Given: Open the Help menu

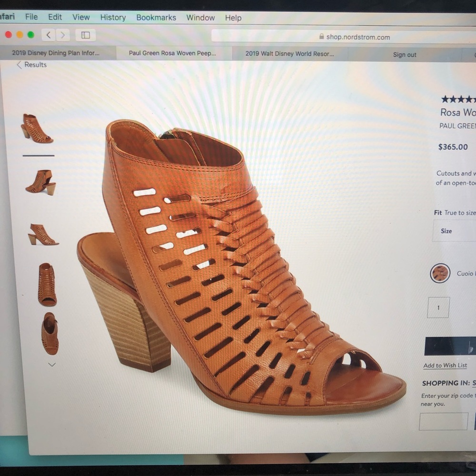Looking at the screenshot, I should (233, 18).
